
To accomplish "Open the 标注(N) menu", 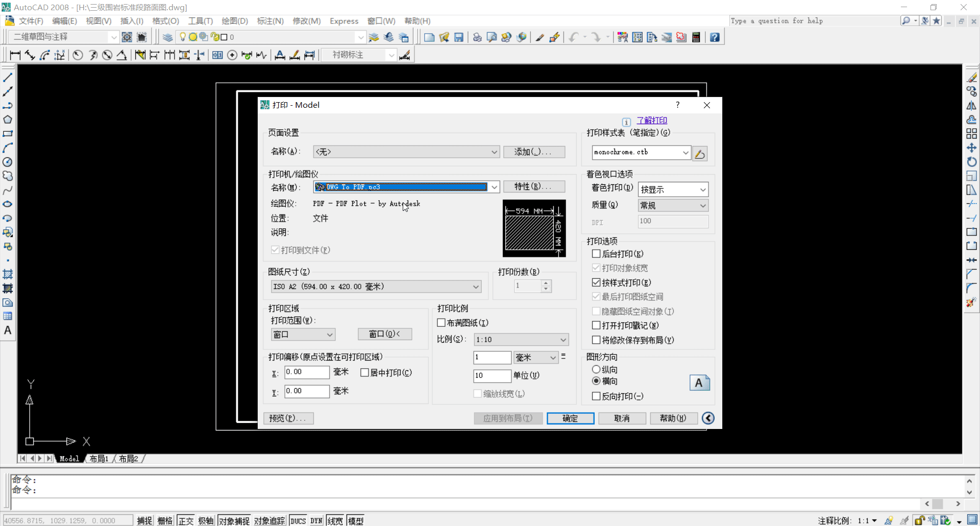I will click(271, 21).
